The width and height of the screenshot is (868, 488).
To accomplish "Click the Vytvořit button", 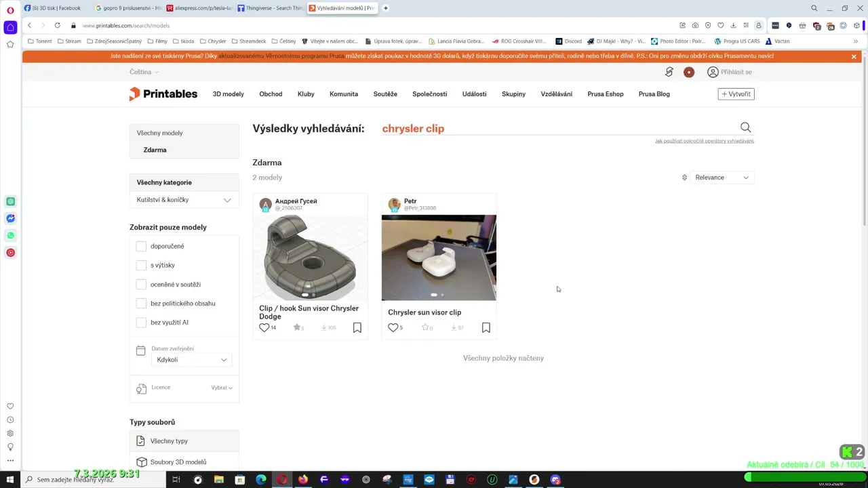I will 736,94.
